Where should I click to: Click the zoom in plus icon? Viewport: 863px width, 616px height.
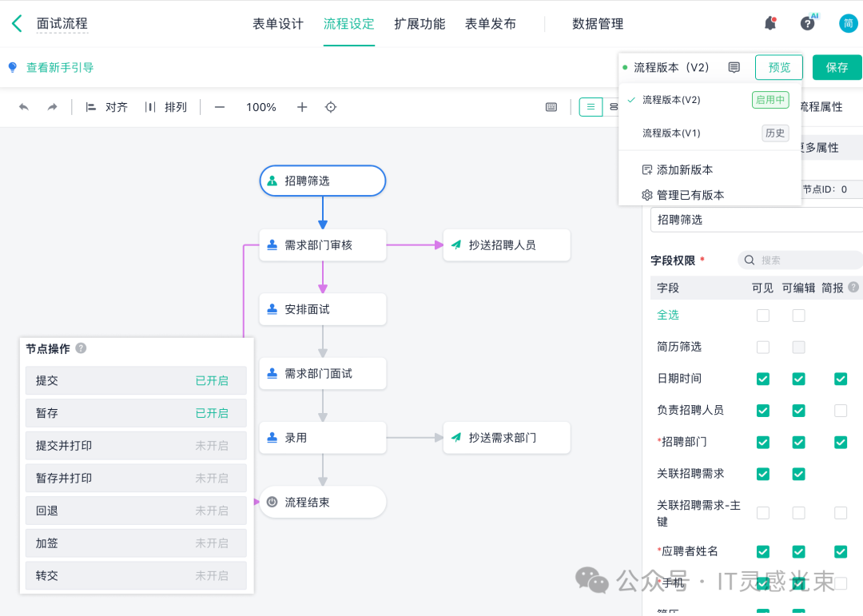pos(302,107)
